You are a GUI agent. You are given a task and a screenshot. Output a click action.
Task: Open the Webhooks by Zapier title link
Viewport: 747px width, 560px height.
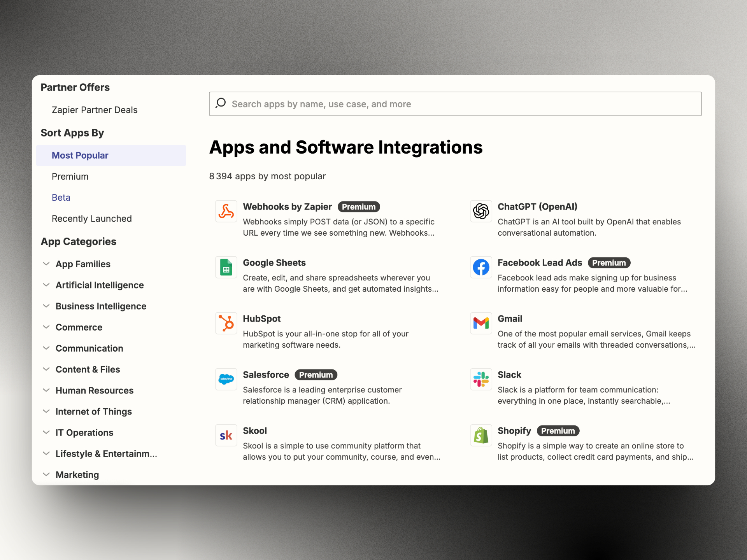pos(287,206)
